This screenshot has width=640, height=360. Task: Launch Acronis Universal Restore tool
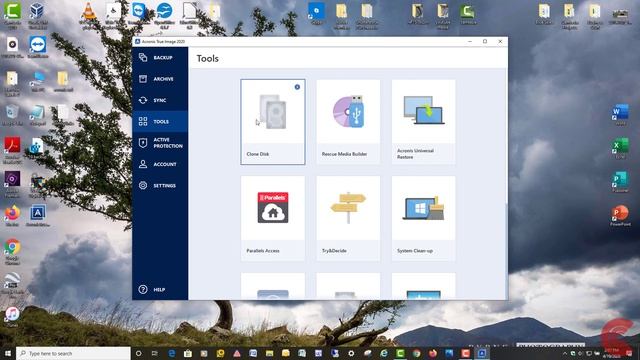(423, 122)
